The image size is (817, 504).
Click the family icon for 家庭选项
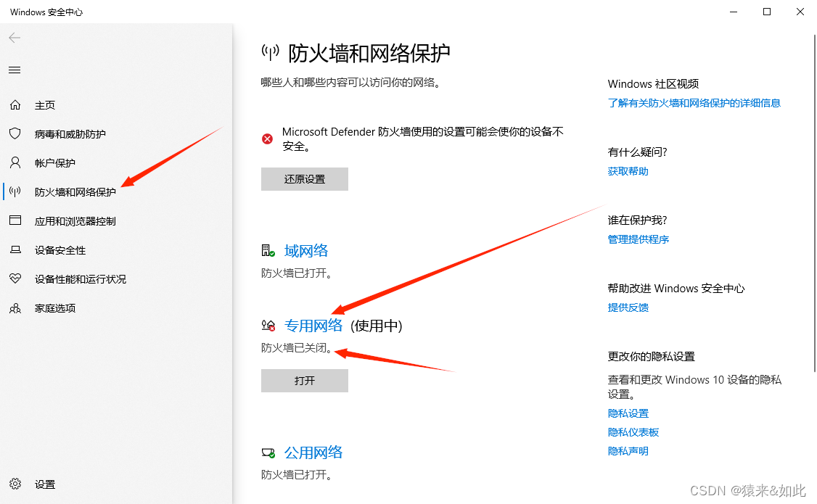click(15, 308)
